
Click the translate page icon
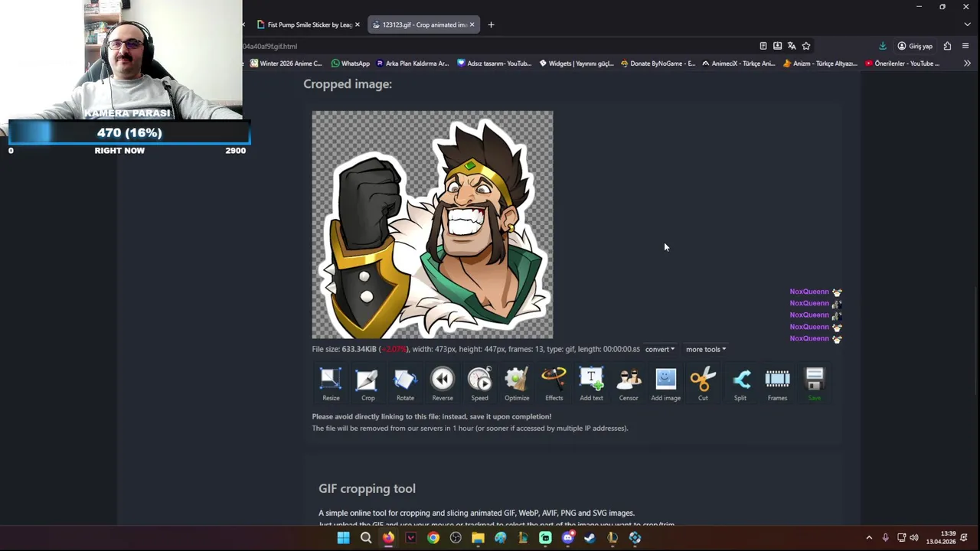coord(792,46)
